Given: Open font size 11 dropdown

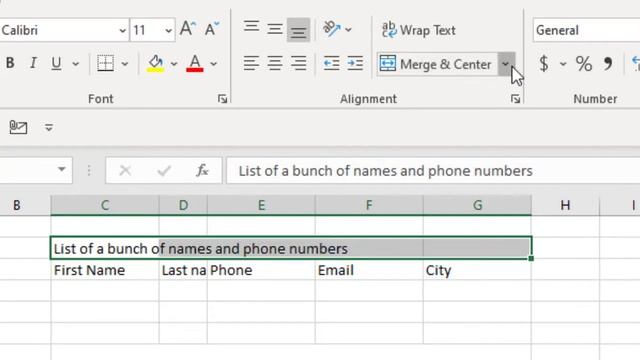Looking at the screenshot, I should pos(168,30).
